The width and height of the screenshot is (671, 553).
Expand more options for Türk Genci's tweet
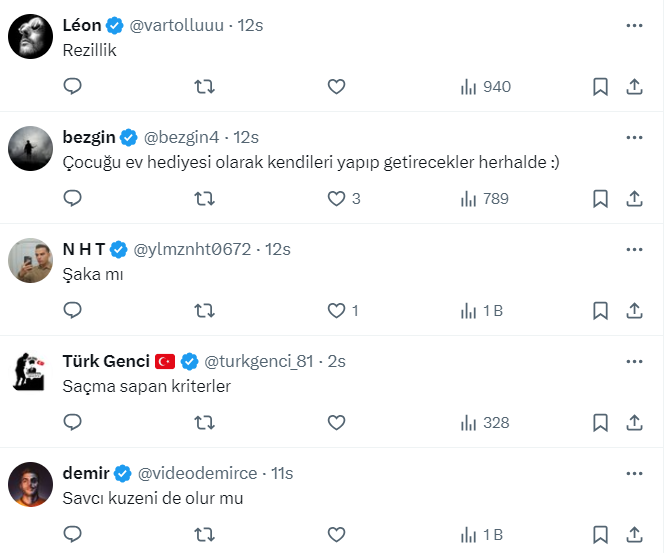pos(634,361)
